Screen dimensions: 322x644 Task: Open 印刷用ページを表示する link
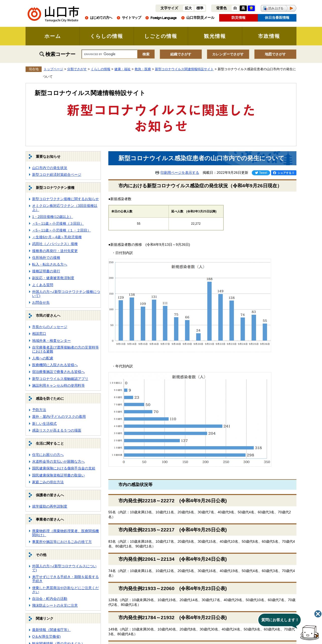point(180,173)
